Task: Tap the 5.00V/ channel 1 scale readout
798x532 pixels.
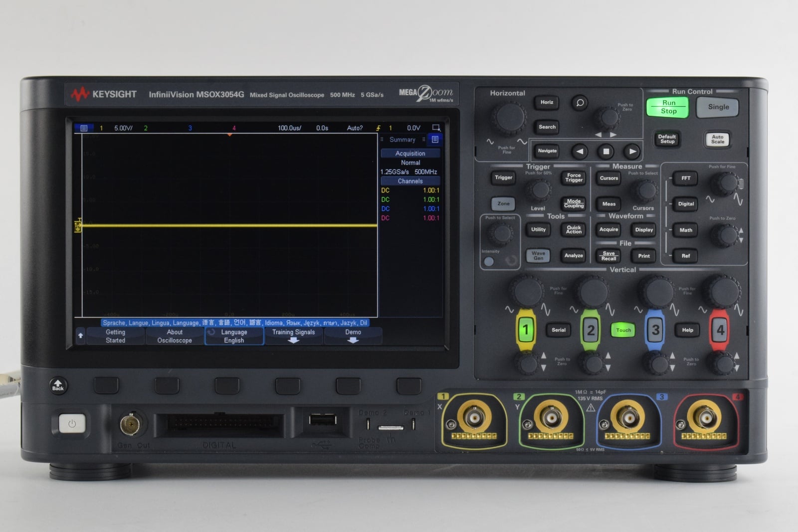Action: pyautogui.click(x=123, y=128)
